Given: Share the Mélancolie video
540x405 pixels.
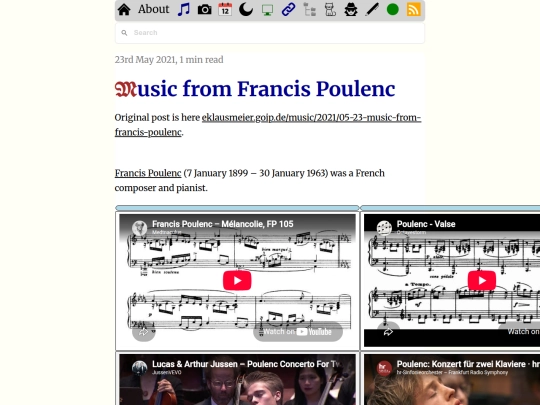Looking at the screenshot, I should point(144,332).
